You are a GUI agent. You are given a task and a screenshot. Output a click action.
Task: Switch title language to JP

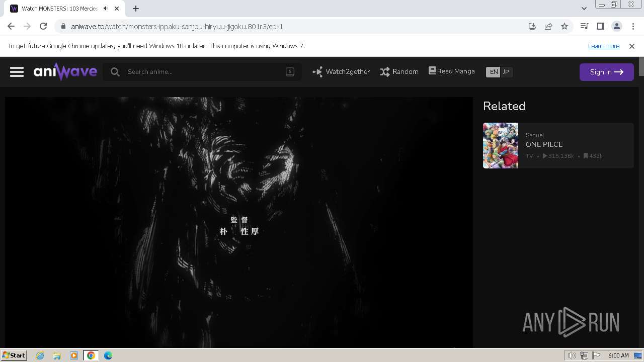pyautogui.click(x=506, y=72)
